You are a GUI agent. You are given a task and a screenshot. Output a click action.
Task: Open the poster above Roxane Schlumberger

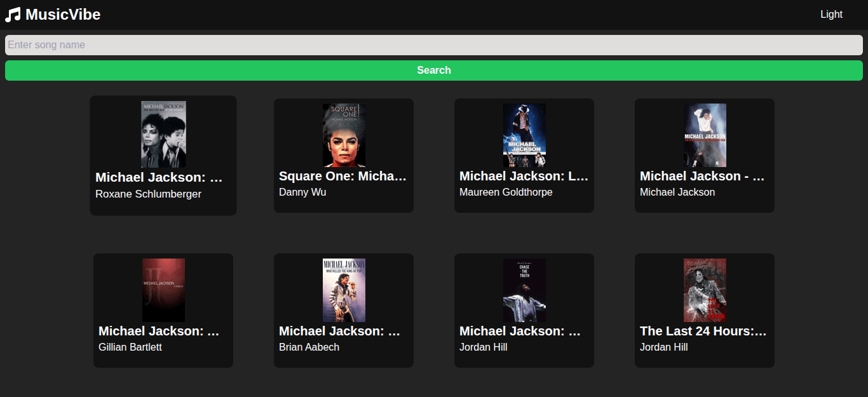[163, 134]
